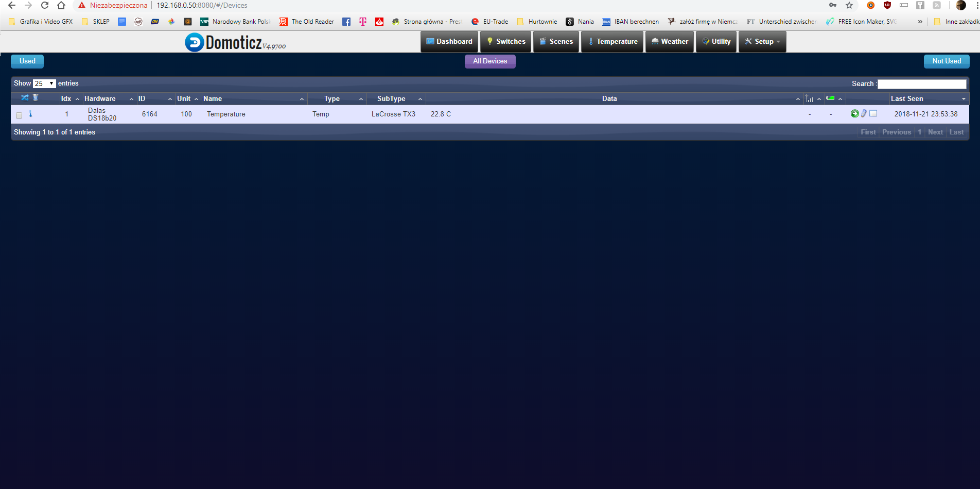Switch to the Temperature tab

pos(612,42)
